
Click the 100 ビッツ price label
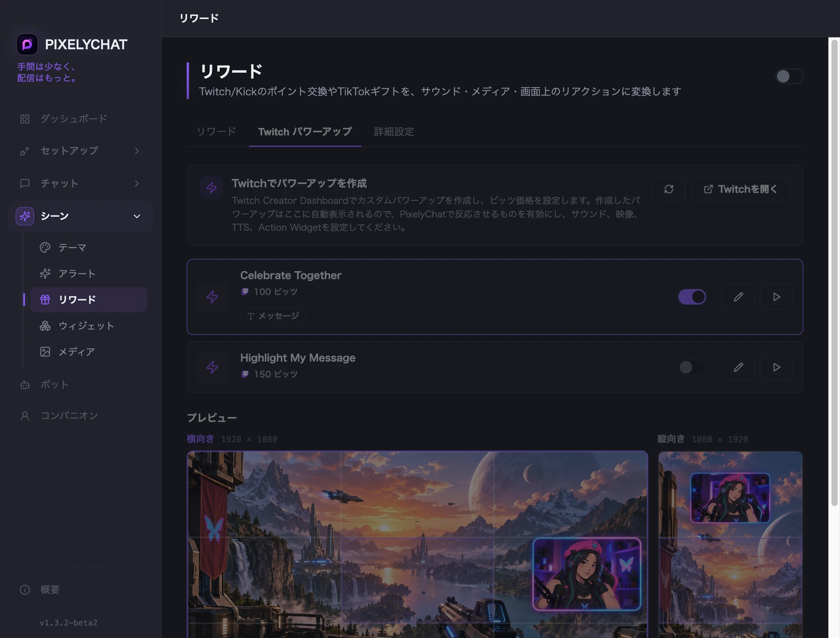tap(275, 292)
